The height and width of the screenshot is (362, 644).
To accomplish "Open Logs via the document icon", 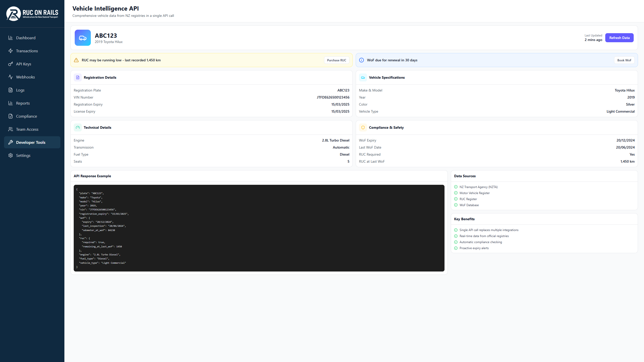I will [11, 90].
